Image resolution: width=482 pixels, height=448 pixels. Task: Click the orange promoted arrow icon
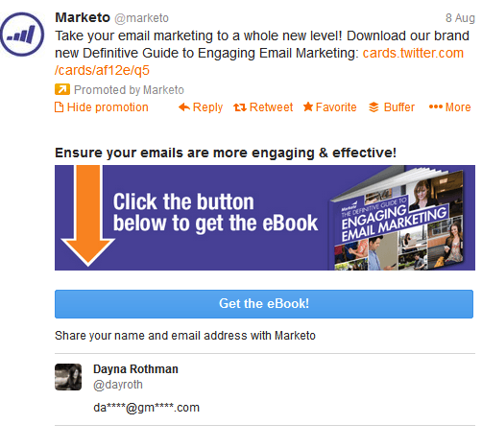point(62,89)
